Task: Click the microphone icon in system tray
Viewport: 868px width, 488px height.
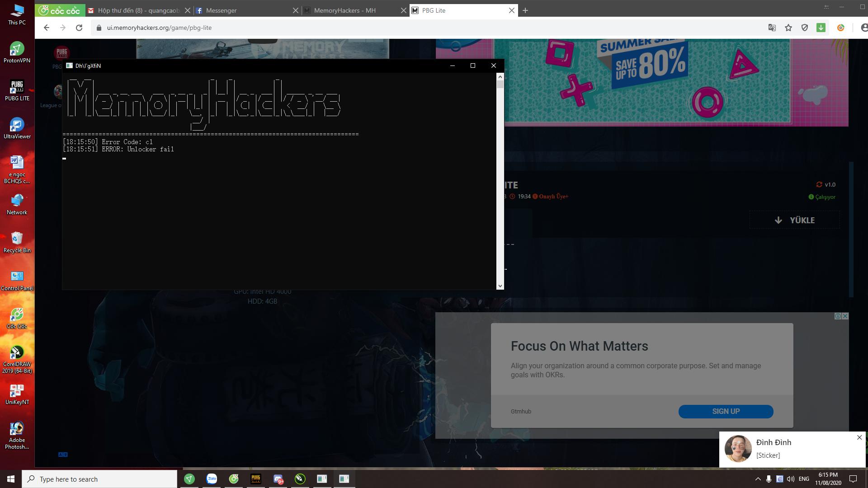Action: click(769, 479)
